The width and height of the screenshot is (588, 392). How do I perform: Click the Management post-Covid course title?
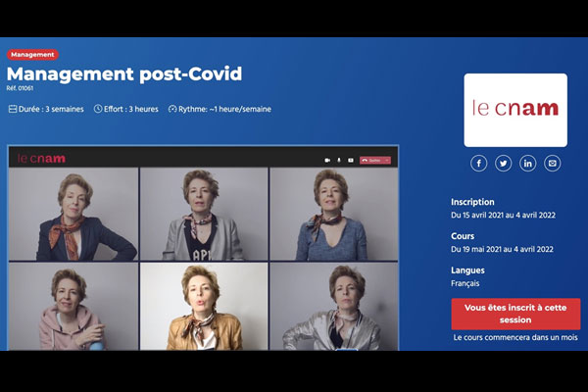click(124, 74)
